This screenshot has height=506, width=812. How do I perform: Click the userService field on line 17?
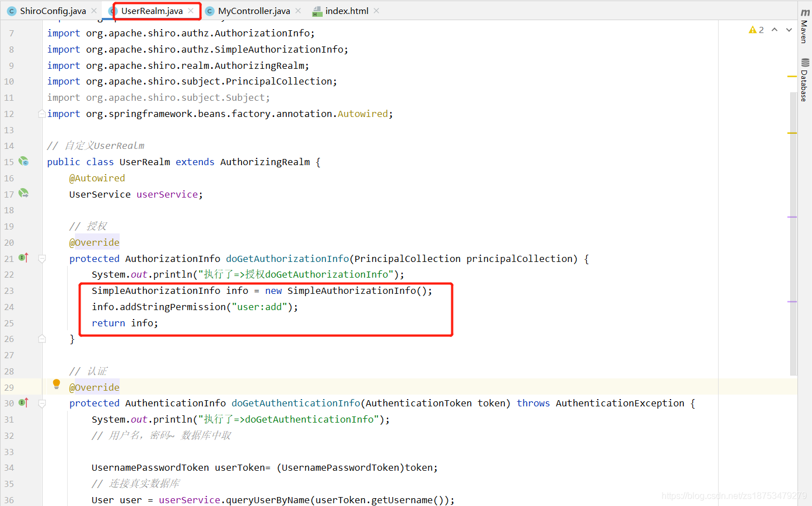[167, 194]
